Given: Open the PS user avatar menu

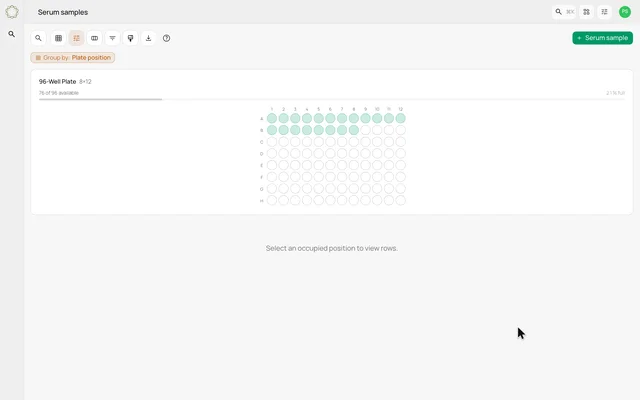Looking at the screenshot, I should (x=624, y=12).
